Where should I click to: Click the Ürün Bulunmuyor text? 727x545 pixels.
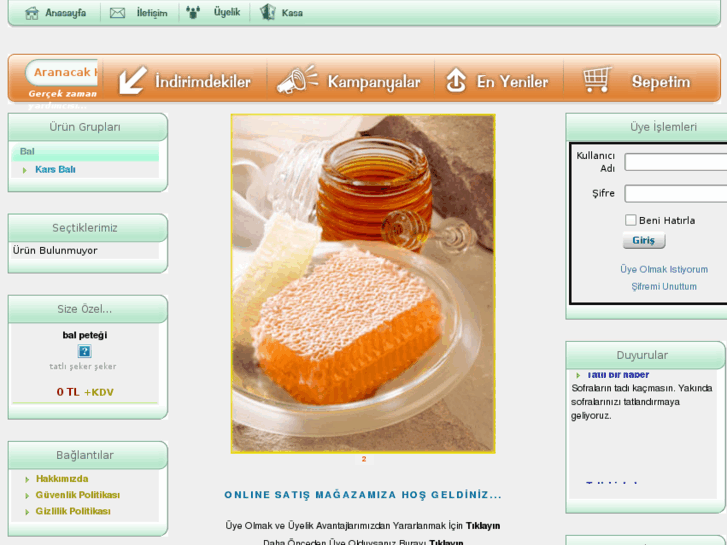55,250
